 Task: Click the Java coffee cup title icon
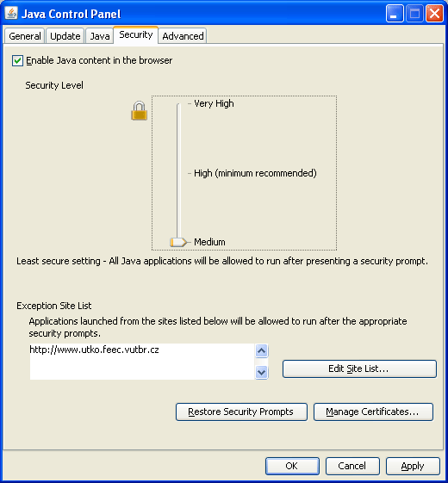point(11,13)
